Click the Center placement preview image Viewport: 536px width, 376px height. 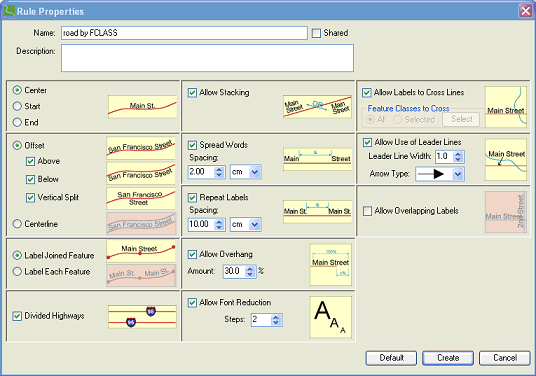point(143,107)
